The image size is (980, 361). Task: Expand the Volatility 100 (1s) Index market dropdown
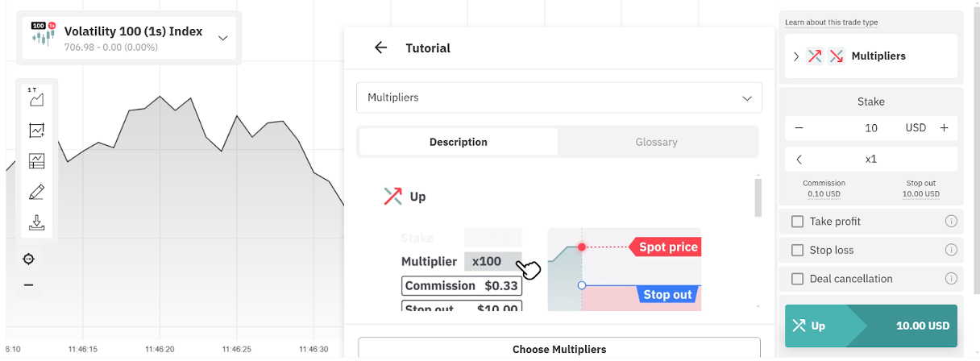coord(223,38)
